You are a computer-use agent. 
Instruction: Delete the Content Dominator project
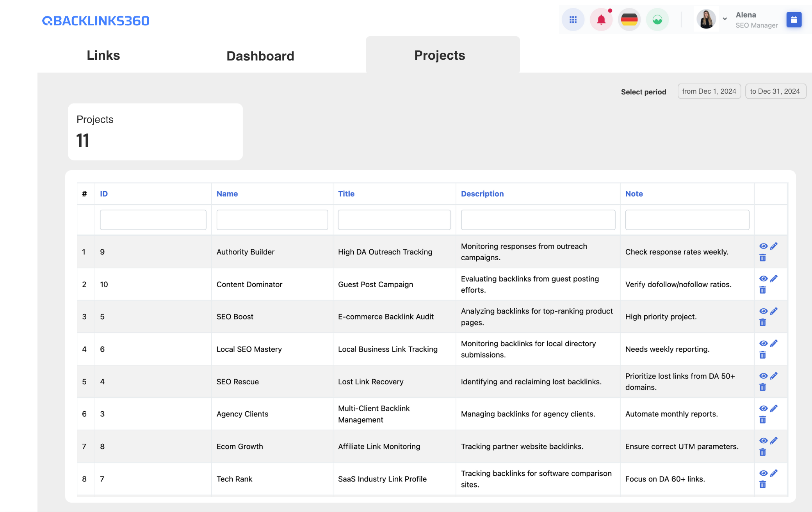763,290
